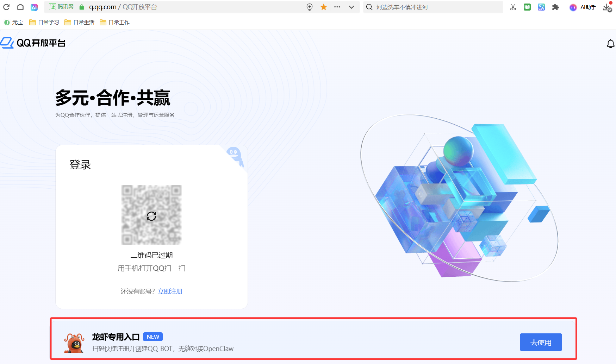Open the download manager icon

[606, 7]
